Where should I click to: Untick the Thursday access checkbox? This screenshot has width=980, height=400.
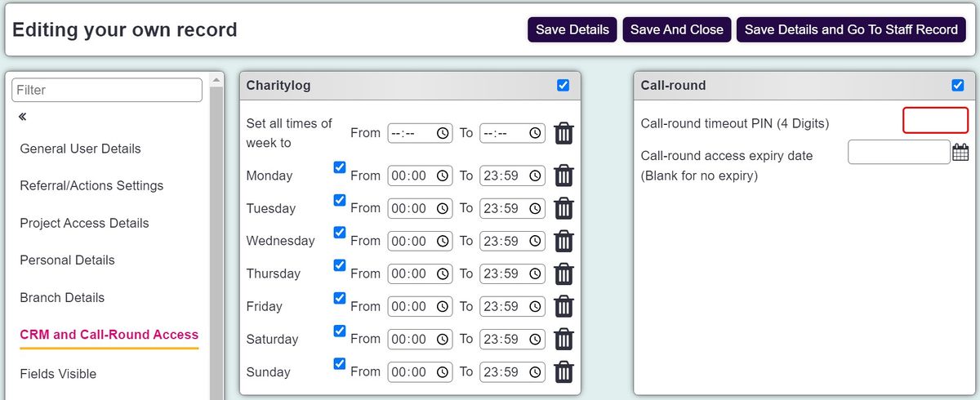[340, 265]
